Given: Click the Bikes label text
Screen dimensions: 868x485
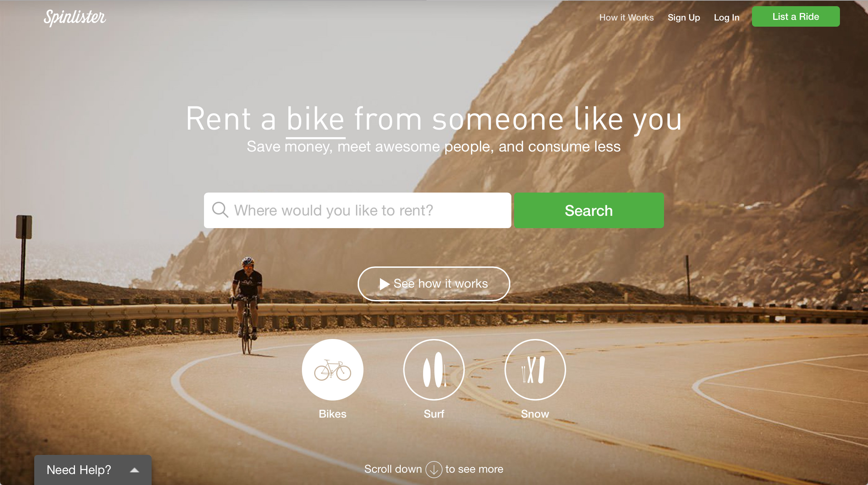Looking at the screenshot, I should [x=332, y=414].
